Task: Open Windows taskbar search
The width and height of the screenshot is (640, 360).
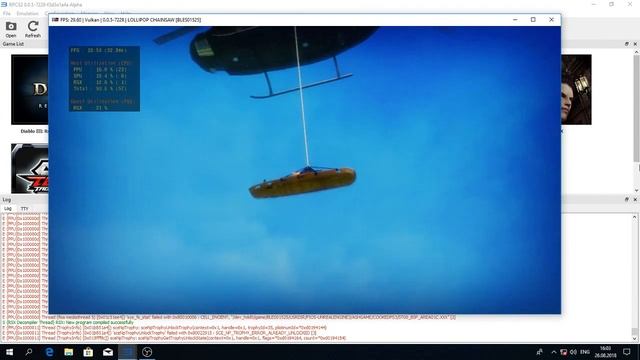Action: click(x=29, y=352)
